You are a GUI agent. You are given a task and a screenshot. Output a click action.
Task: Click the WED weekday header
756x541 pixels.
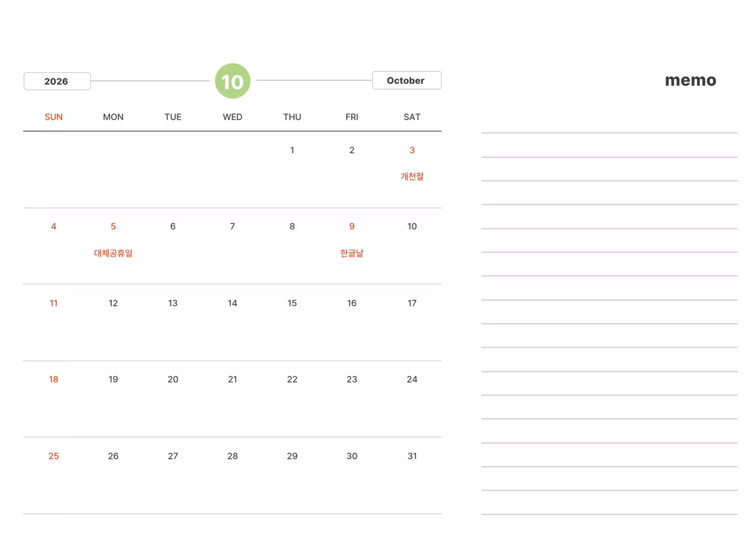tap(233, 117)
